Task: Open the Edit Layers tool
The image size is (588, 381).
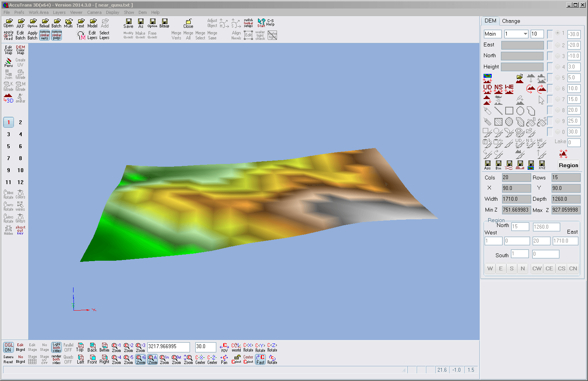Action: tap(92, 35)
